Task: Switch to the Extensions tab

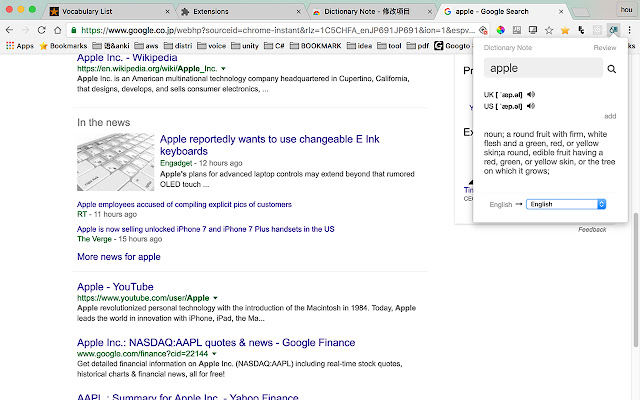Action: pyautogui.click(x=211, y=11)
